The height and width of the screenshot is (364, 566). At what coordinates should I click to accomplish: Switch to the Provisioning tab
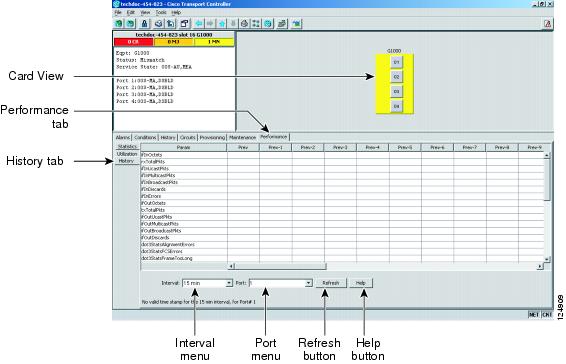coord(212,138)
